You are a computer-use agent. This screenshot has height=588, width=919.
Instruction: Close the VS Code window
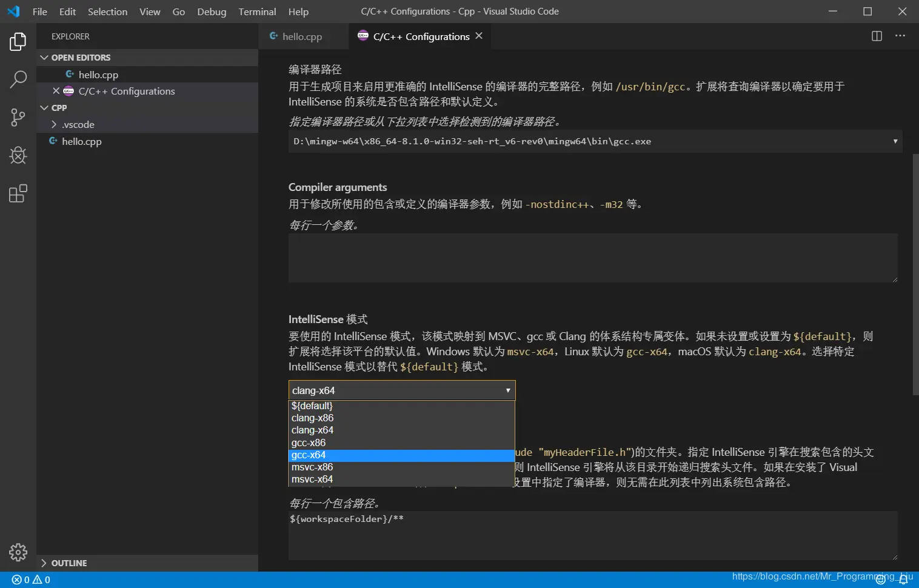tap(902, 12)
